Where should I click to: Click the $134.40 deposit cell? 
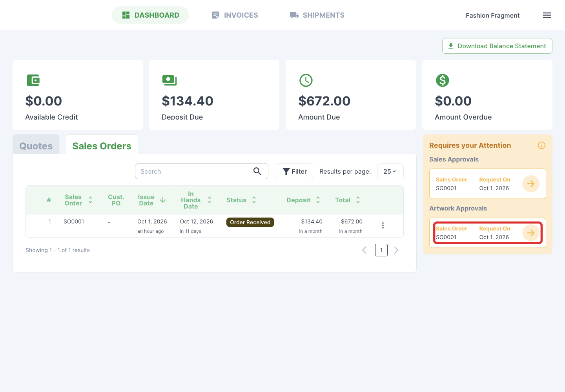(312, 221)
